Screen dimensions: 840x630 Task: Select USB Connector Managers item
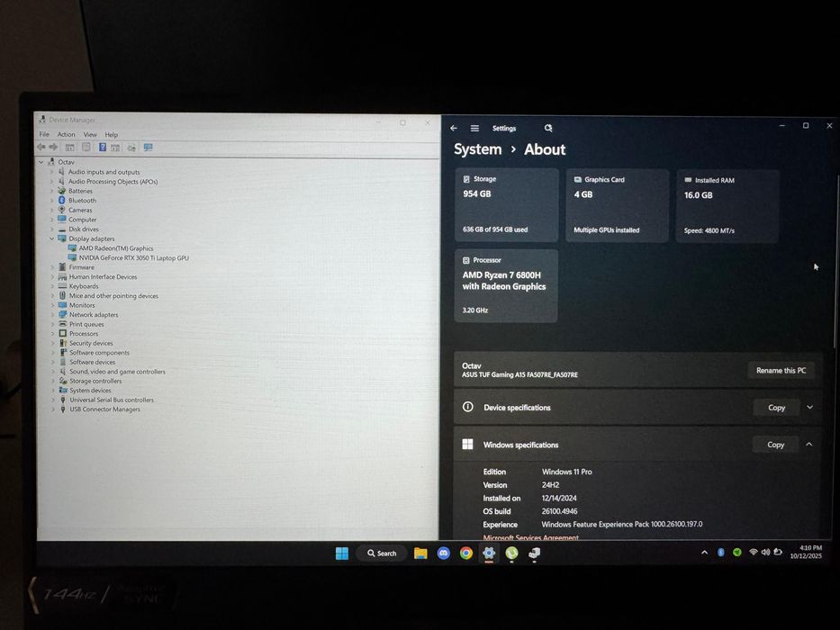point(105,409)
